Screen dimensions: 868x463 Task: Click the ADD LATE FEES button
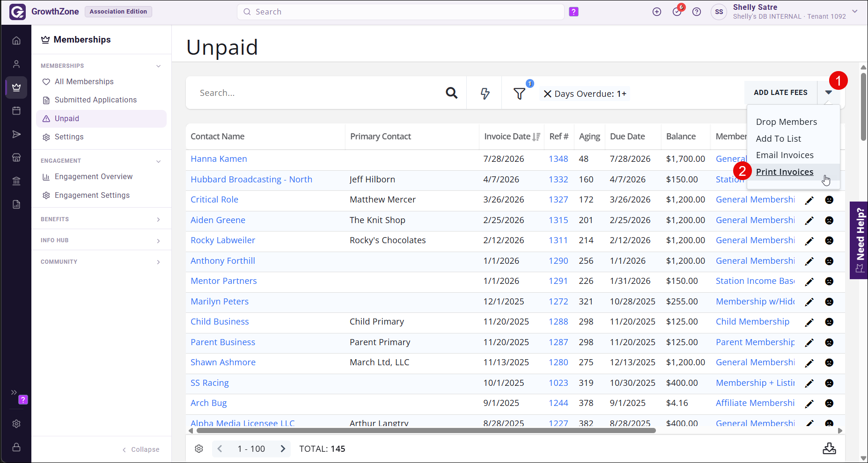pos(781,93)
